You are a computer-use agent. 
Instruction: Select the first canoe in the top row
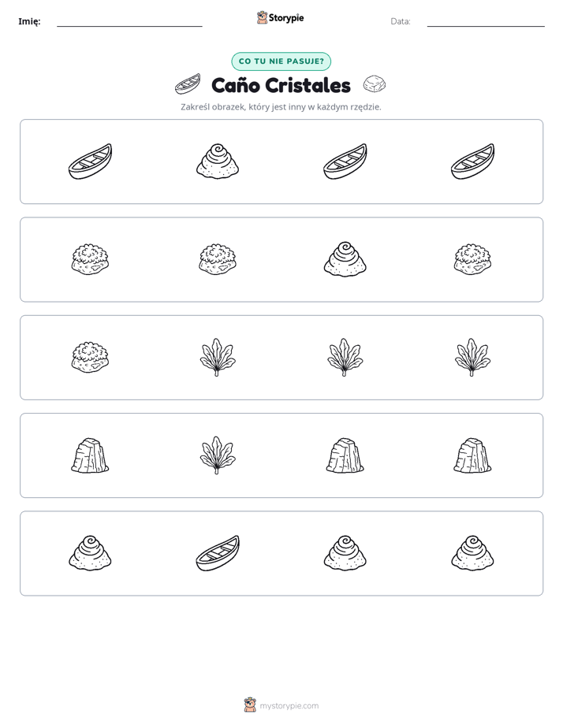tap(90, 161)
